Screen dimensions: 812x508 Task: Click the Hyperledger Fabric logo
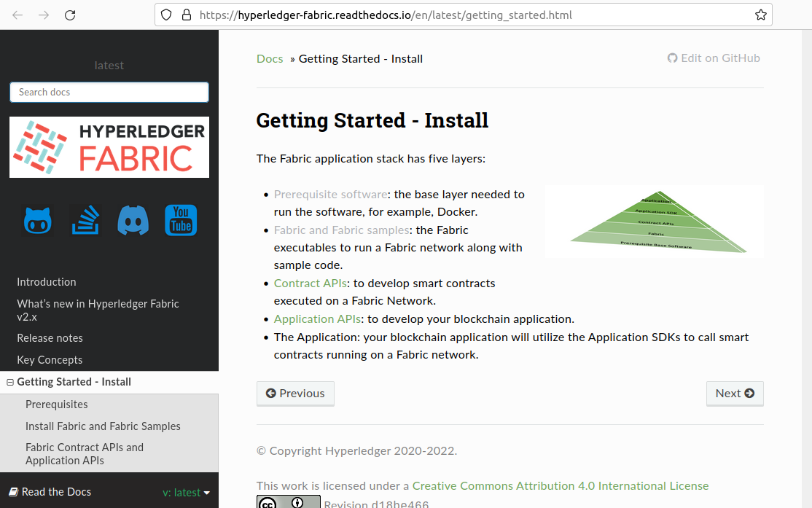[109, 147]
